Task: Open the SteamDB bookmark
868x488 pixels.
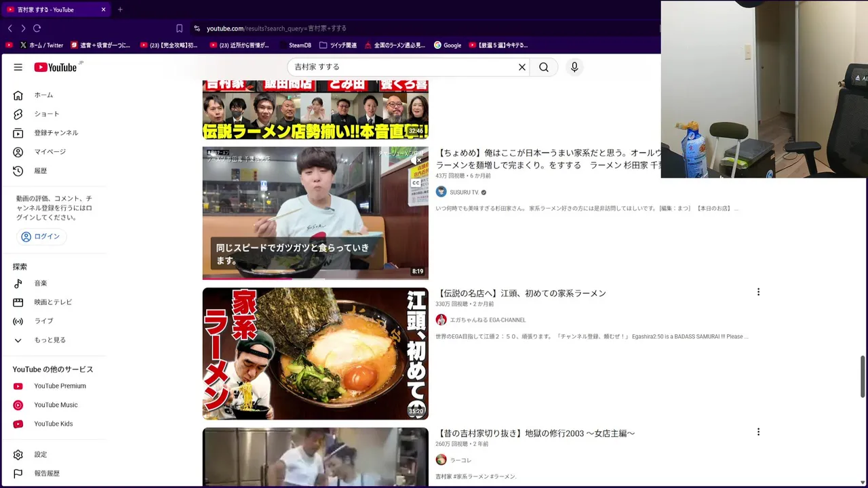Action: [294, 45]
